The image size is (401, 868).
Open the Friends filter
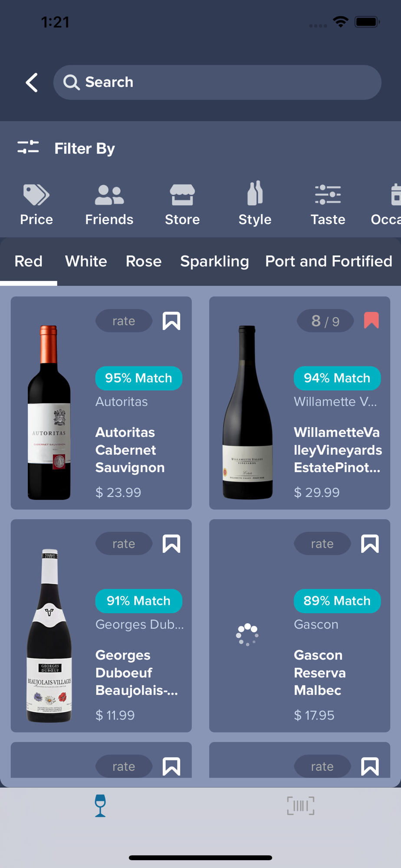pyautogui.click(x=109, y=204)
